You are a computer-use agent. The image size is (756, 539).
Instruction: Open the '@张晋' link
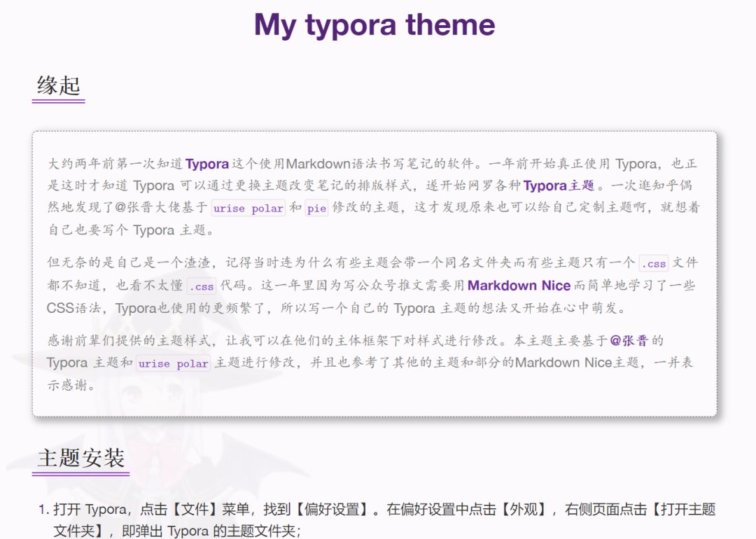[629, 341]
